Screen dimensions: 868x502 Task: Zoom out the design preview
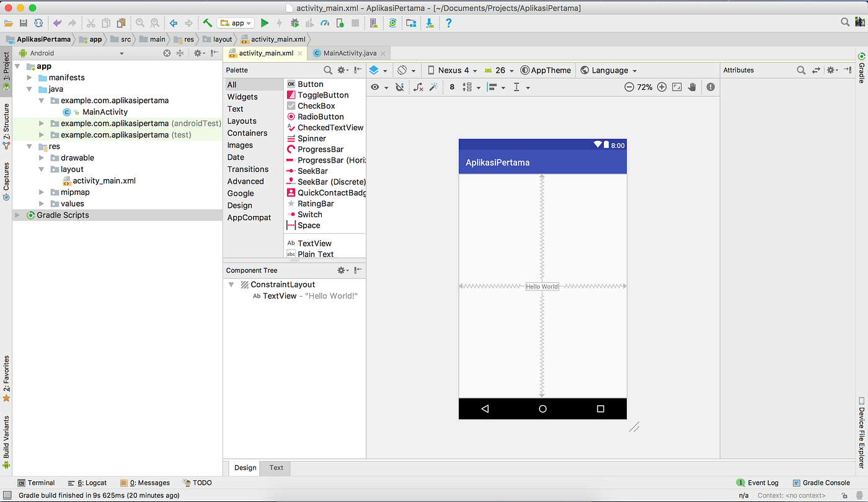(629, 87)
